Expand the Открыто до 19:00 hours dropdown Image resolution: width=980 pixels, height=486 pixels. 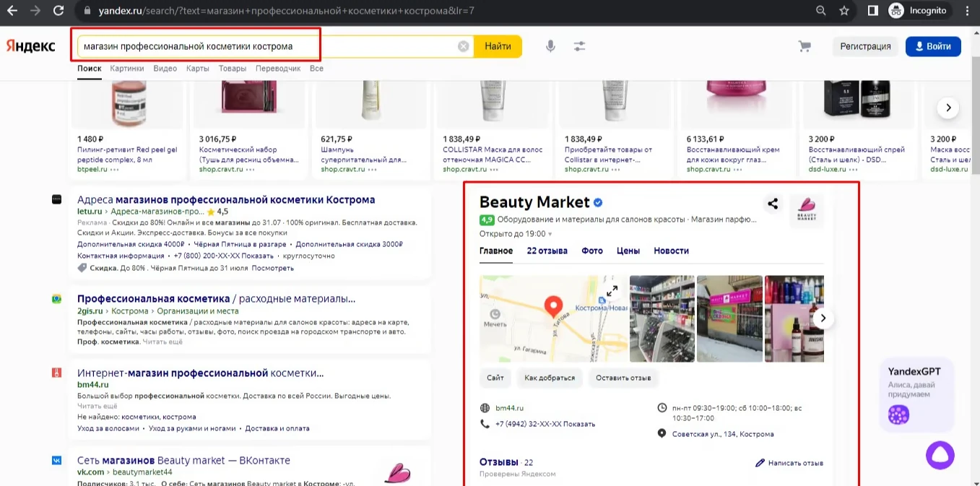click(516, 234)
